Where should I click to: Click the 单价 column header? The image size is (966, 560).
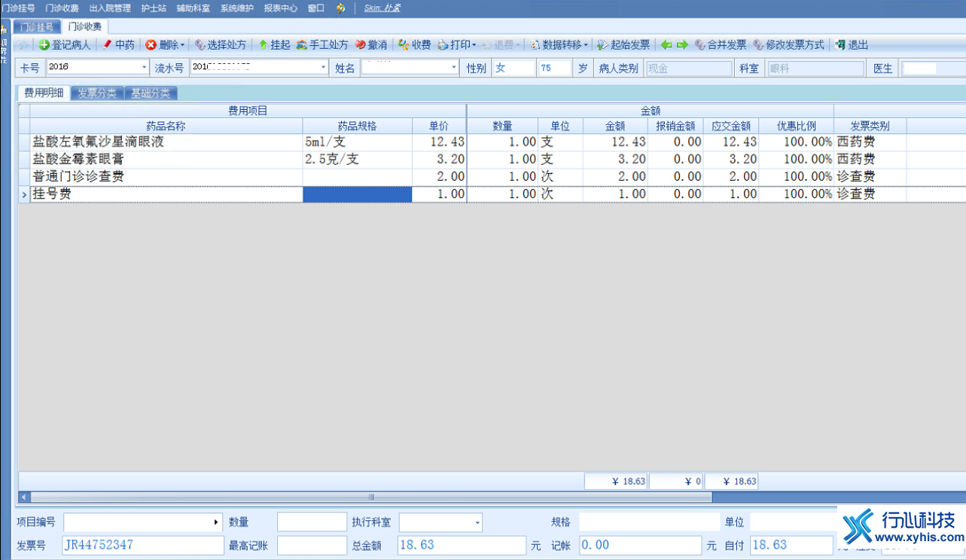point(439,126)
